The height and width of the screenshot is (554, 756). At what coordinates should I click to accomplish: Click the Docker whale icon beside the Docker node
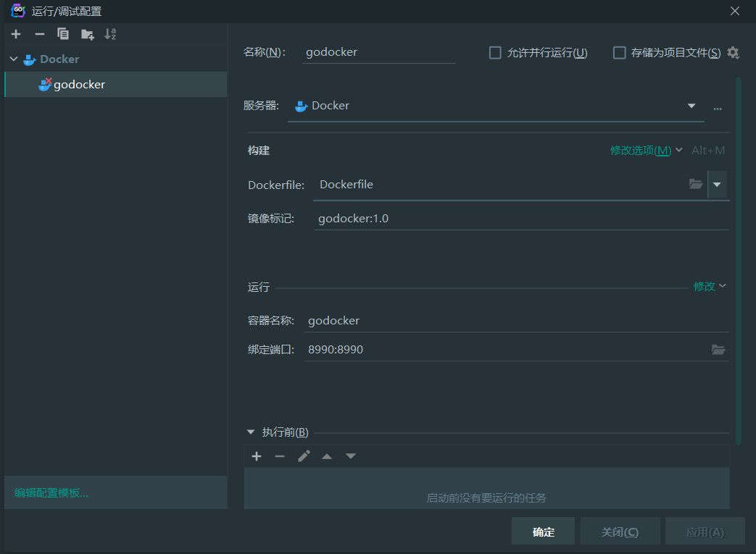pos(30,59)
